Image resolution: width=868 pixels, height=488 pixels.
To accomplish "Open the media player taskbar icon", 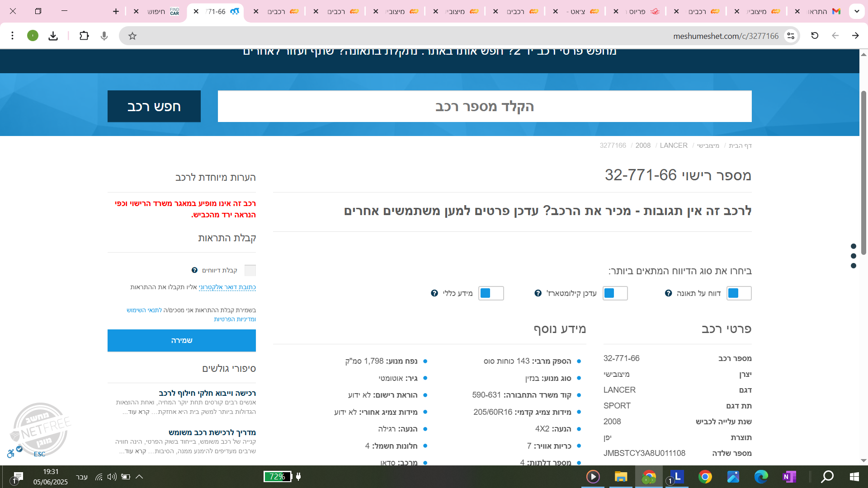I will (593, 477).
